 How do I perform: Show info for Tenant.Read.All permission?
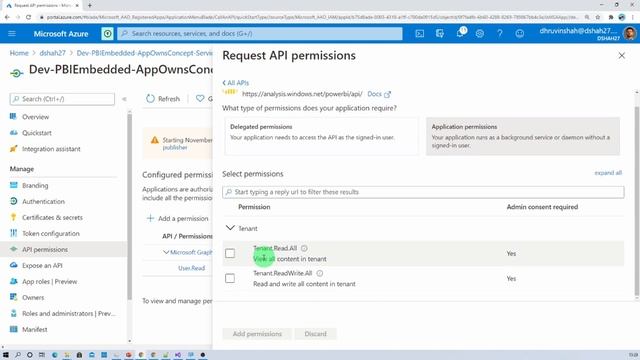304,248
